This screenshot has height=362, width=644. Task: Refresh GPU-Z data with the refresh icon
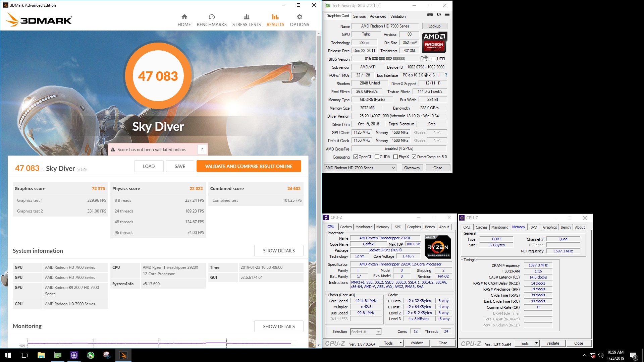tap(439, 15)
